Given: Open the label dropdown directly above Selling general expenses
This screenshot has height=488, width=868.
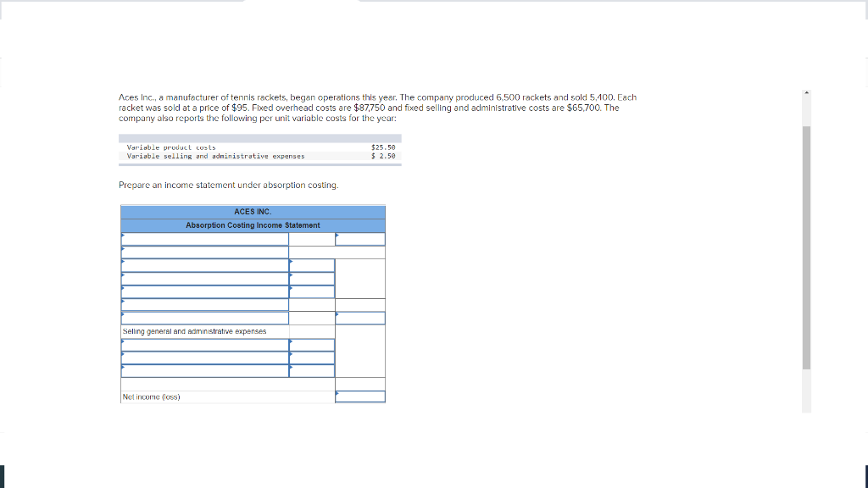Looking at the screenshot, I should click(205, 319).
